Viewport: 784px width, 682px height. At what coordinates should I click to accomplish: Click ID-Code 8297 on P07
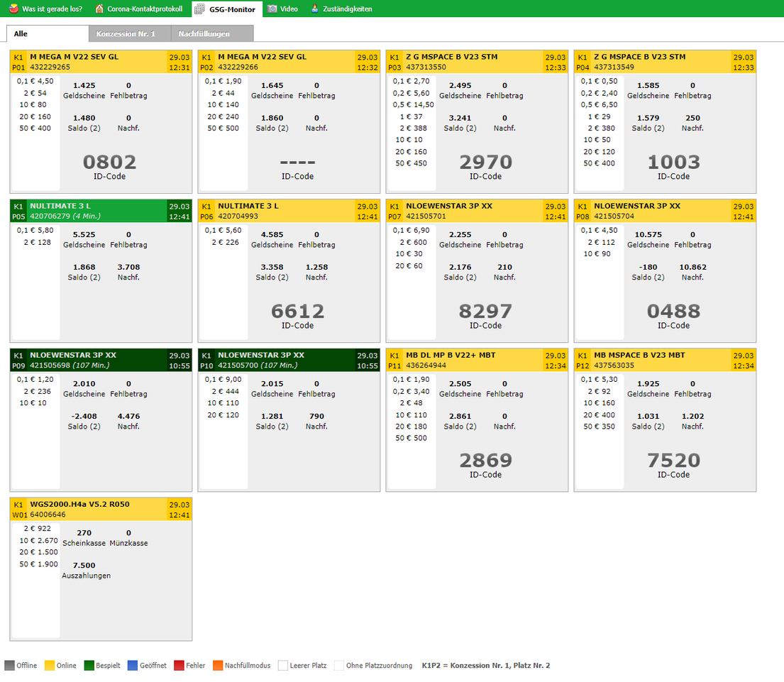(x=485, y=311)
